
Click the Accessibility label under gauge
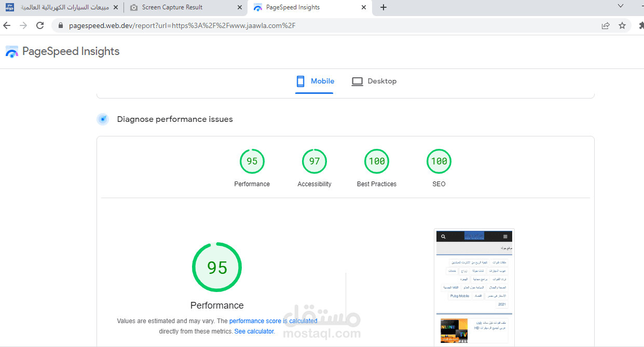click(314, 184)
